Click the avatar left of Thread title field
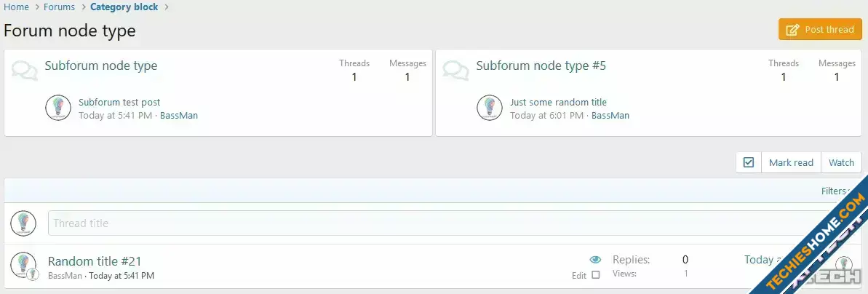The image size is (868, 294). (x=23, y=223)
